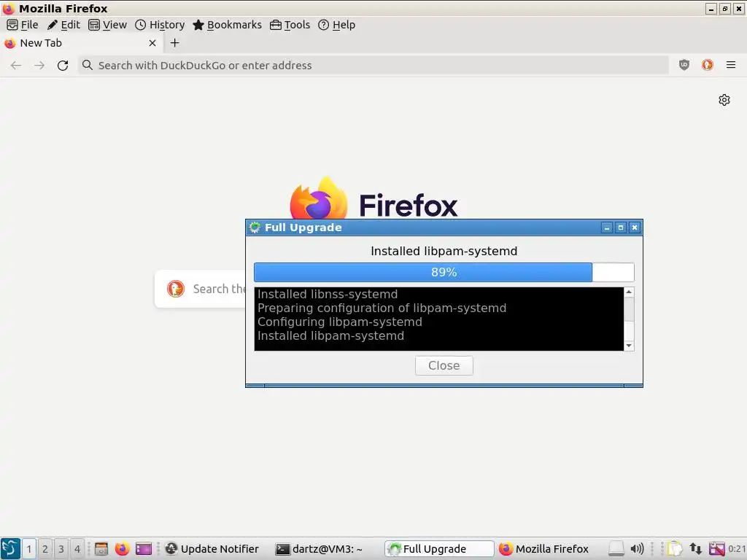
Task: Open the Help menu
Action: [x=336, y=25]
